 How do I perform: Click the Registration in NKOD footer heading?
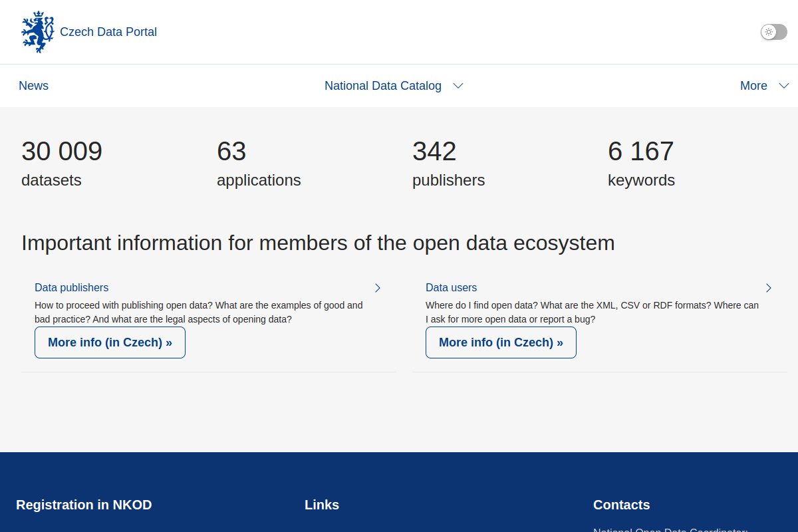click(84, 505)
